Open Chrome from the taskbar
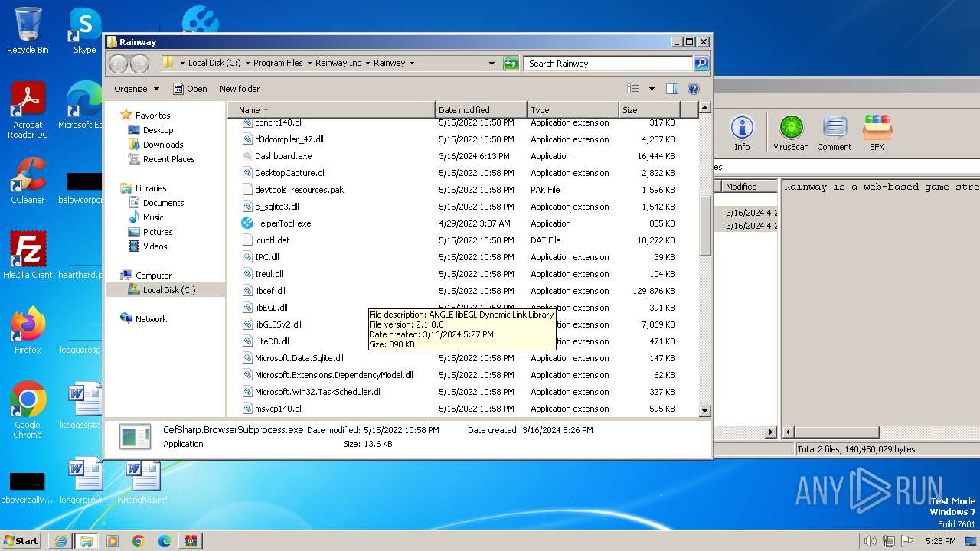 [x=139, y=541]
